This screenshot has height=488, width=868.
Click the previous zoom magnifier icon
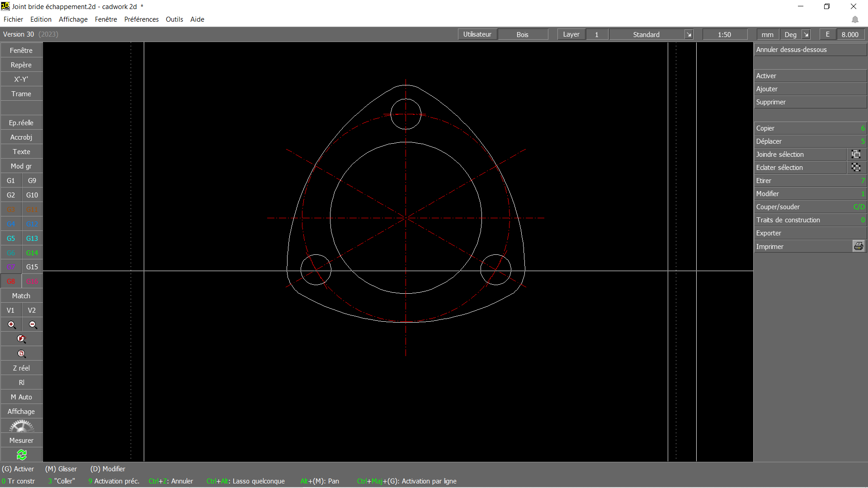pos(21,339)
